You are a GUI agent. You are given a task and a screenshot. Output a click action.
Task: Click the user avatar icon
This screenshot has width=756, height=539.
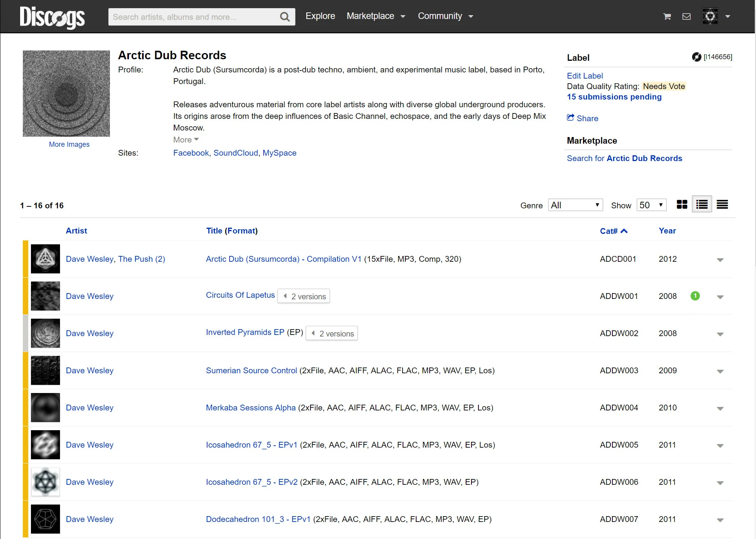point(710,16)
